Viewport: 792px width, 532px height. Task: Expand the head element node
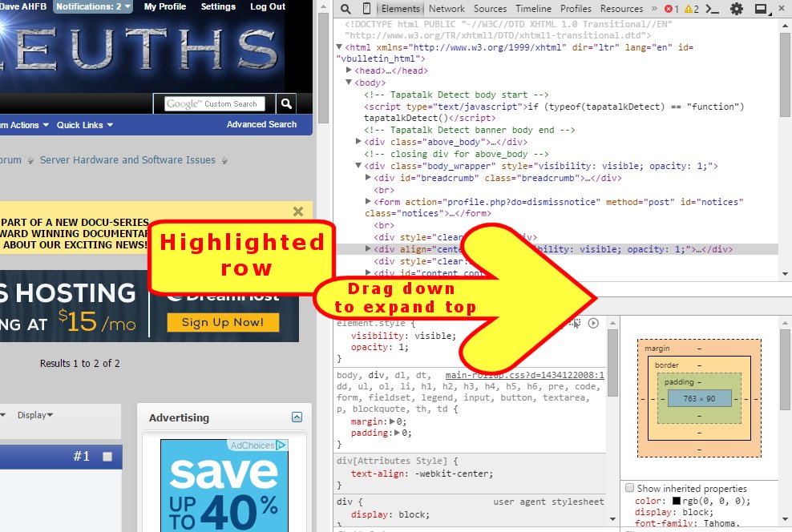click(x=349, y=71)
